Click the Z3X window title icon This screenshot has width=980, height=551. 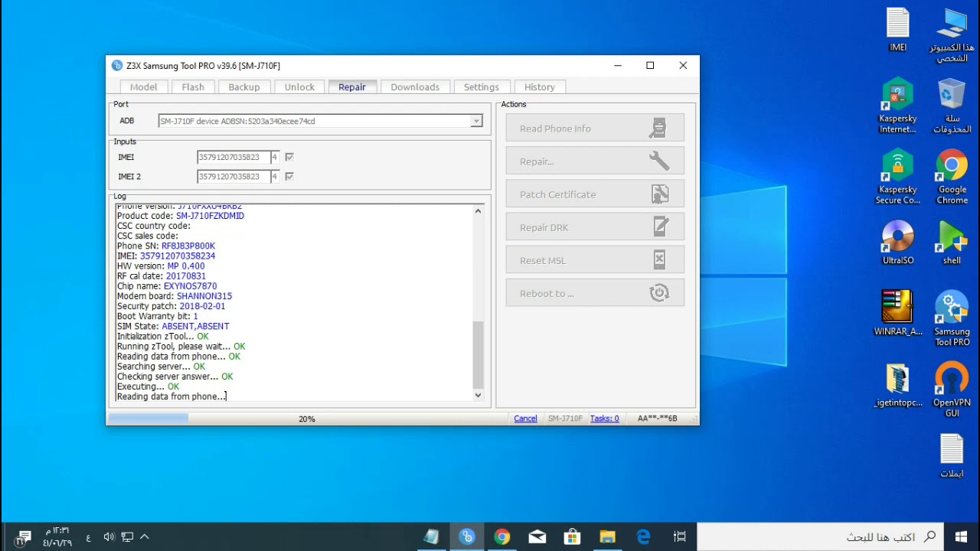(116, 66)
